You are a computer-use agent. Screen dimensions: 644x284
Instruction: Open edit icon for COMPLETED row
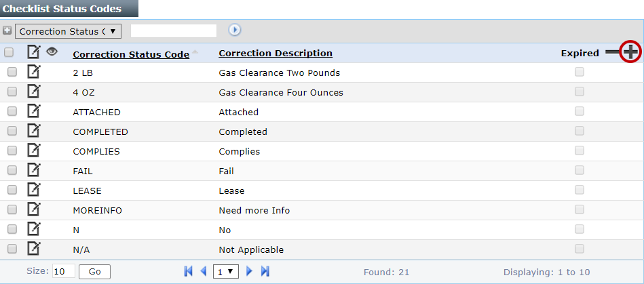click(x=33, y=131)
